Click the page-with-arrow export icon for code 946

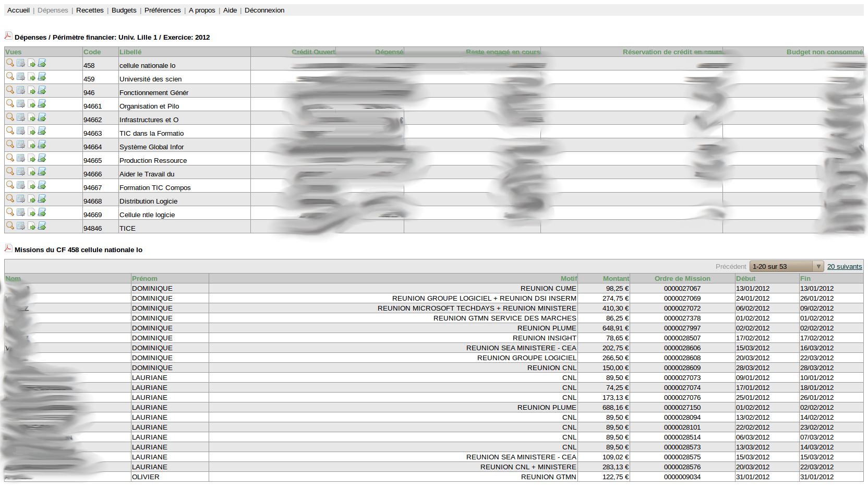coord(32,90)
